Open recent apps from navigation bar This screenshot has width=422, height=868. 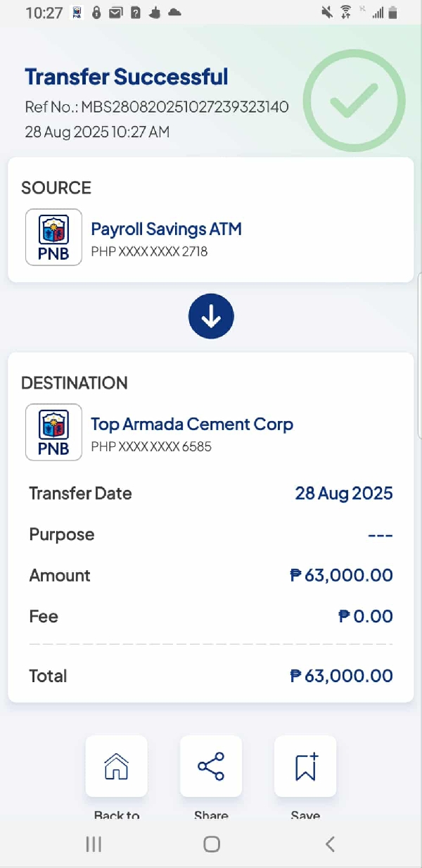(94, 844)
